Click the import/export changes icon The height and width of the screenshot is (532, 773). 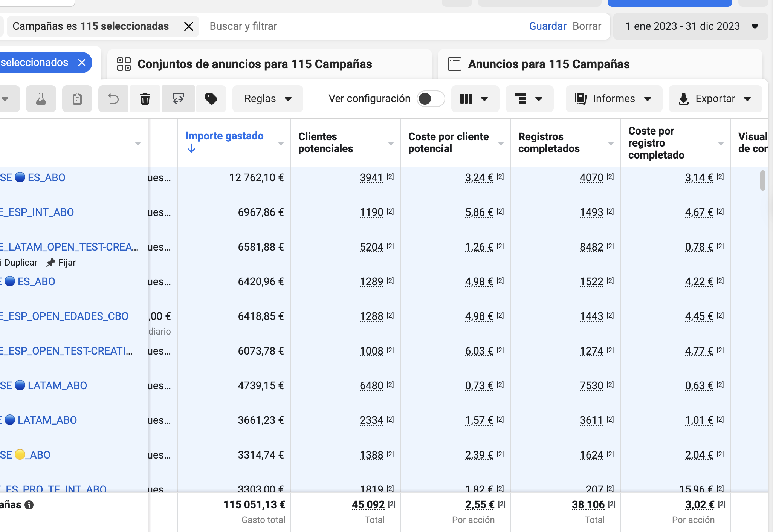(x=178, y=99)
